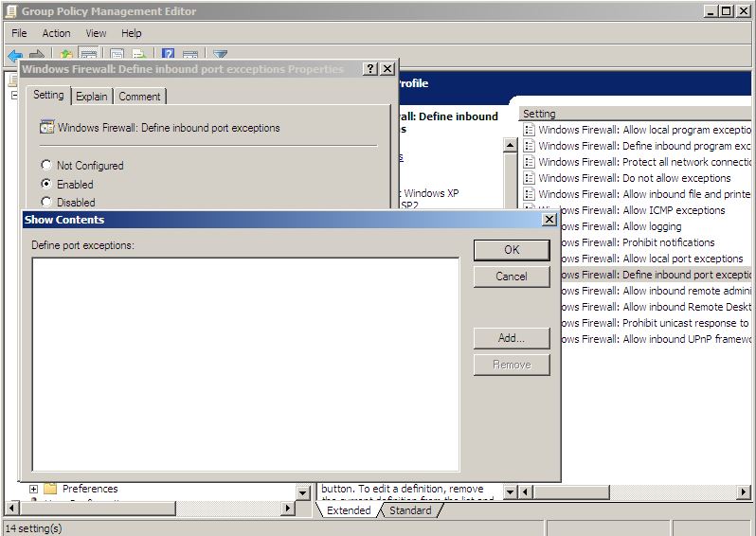This screenshot has width=756, height=536.
Task: Click settings list horizontal scrollbar left arrow
Action: (525, 492)
